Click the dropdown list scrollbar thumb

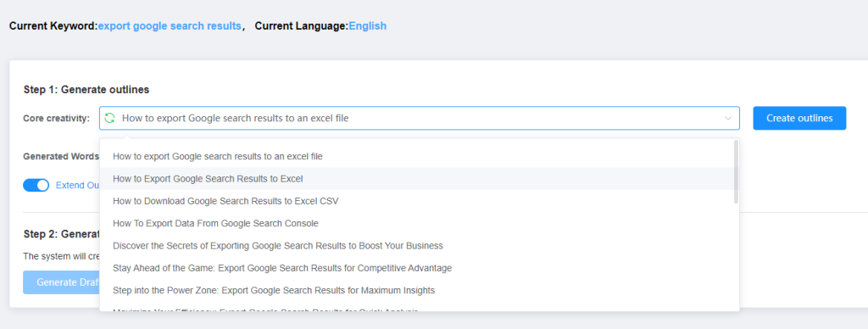pyautogui.click(x=736, y=171)
